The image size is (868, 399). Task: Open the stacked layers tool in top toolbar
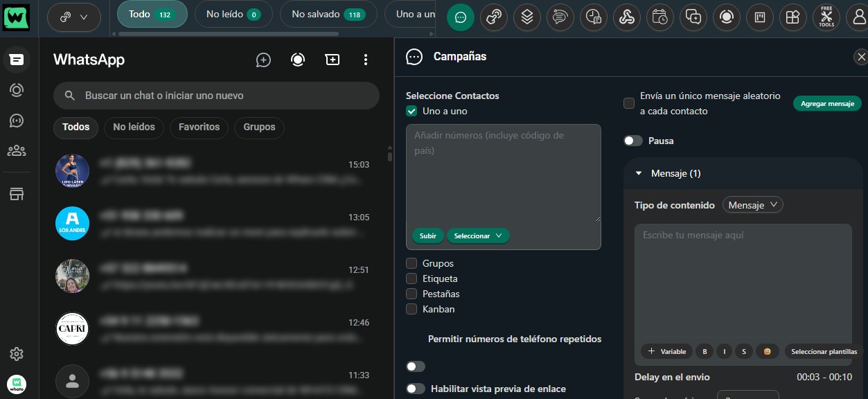tap(527, 17)
